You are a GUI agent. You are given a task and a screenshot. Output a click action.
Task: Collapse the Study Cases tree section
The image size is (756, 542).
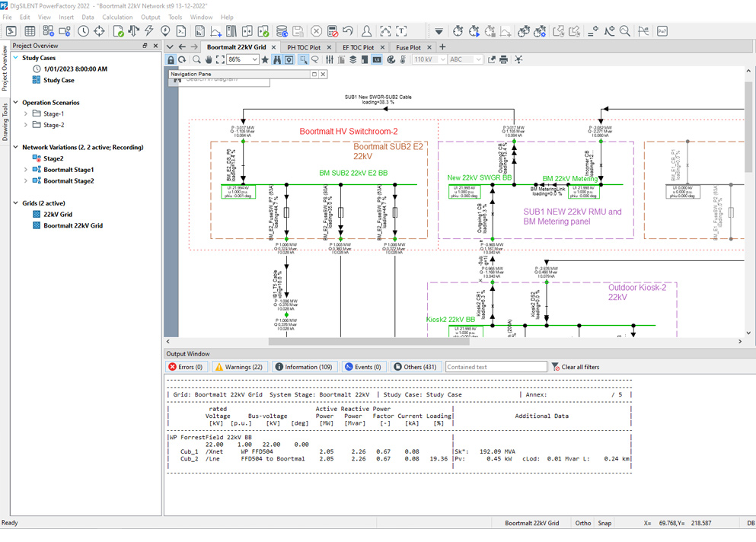16,58
